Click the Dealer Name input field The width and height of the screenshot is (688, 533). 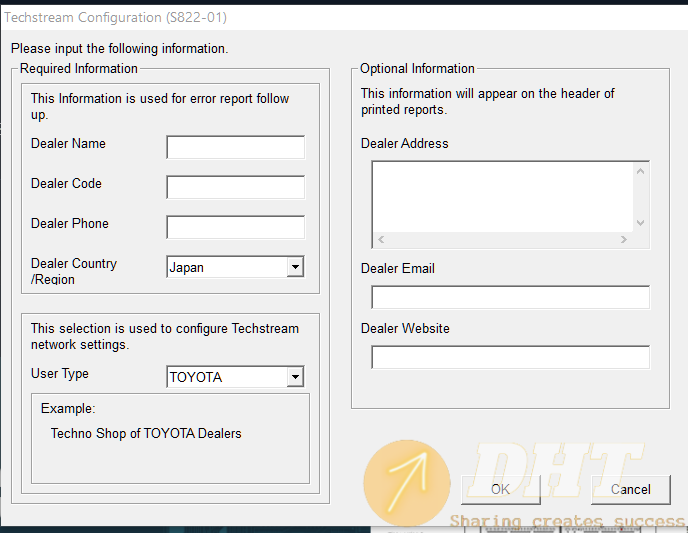pos(236,147)
